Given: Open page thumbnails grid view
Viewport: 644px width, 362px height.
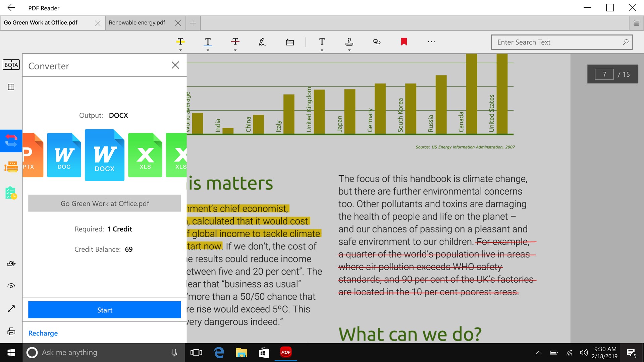Looking at the screenshot, I should tap(11, 87).
